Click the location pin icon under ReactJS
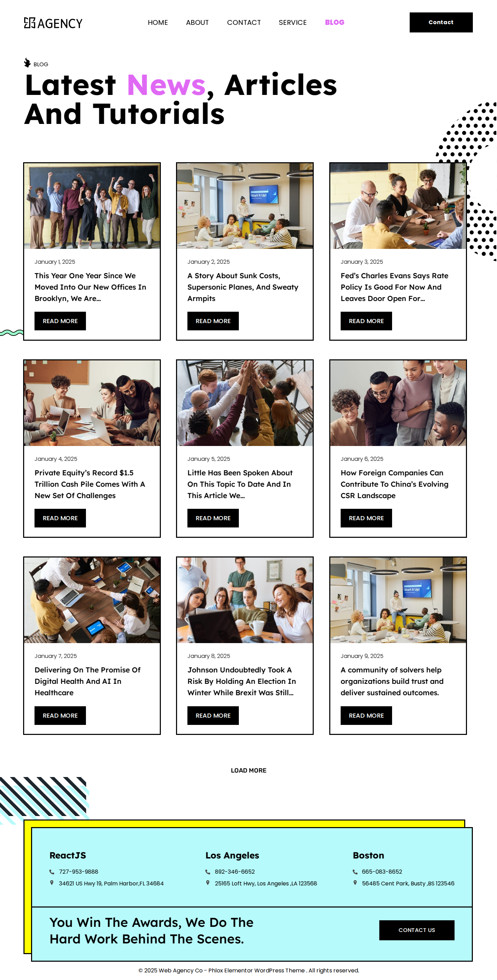The image size is (497, 980). click(x=52, y=883)
